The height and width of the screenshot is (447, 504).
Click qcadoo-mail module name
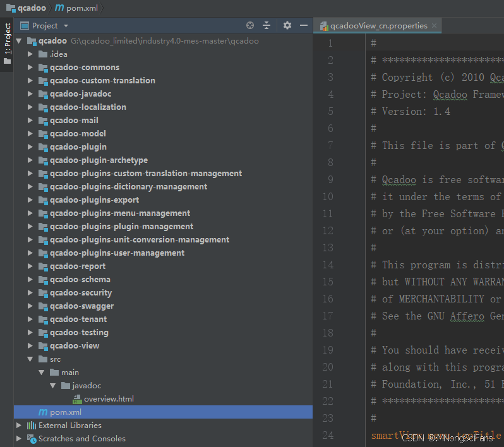(x=74, y=120)
